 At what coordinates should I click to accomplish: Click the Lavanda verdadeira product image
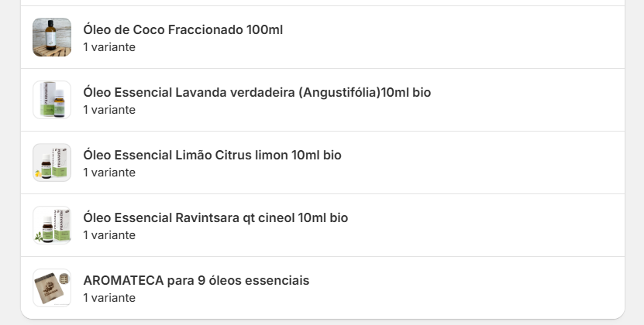tap(52, 100)
